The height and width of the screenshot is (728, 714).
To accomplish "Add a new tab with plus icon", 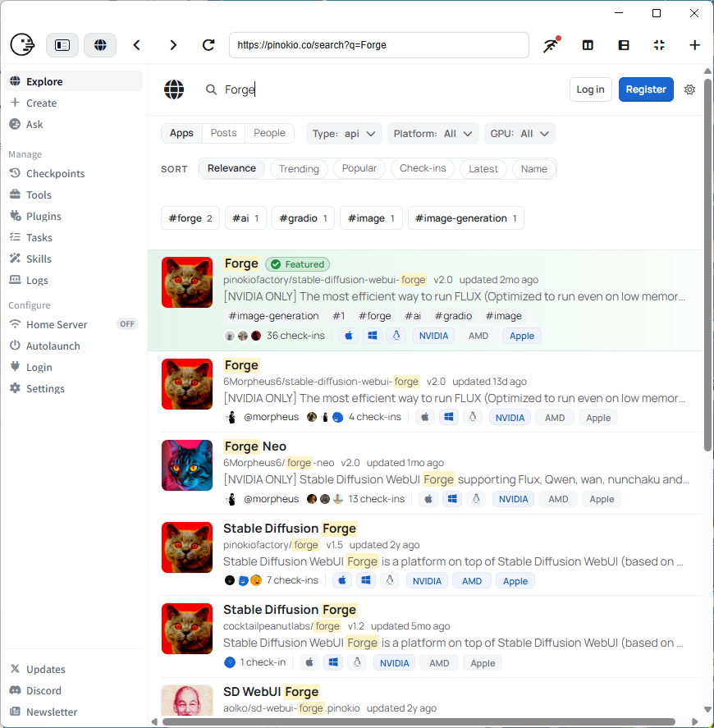I will 694,45.
